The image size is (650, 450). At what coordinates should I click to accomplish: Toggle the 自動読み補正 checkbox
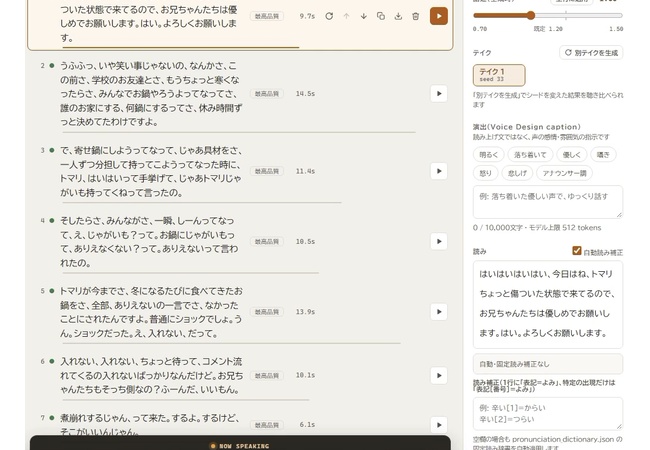pyautogui.click(x=577, y=251)
